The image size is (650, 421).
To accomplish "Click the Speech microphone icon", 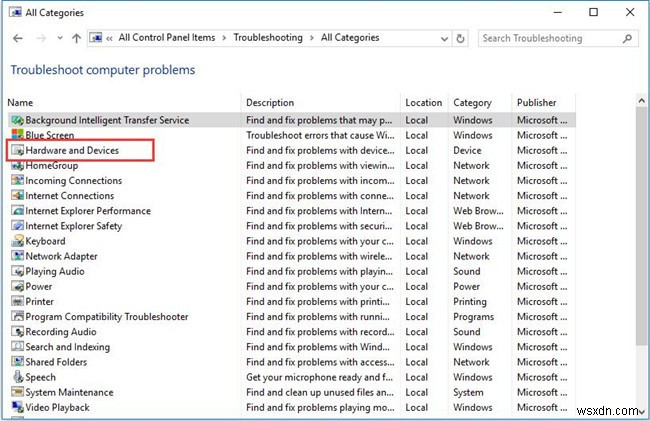I will click(17, 377).
